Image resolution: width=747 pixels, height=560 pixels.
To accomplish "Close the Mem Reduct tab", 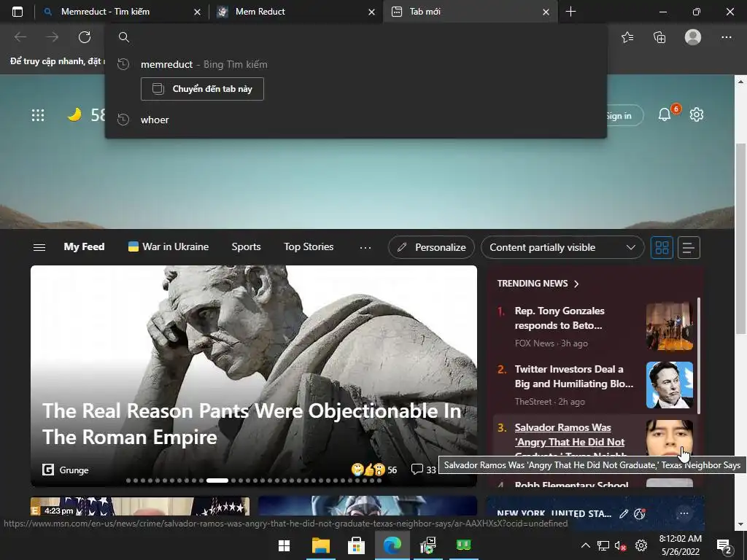I will (371, 12).
